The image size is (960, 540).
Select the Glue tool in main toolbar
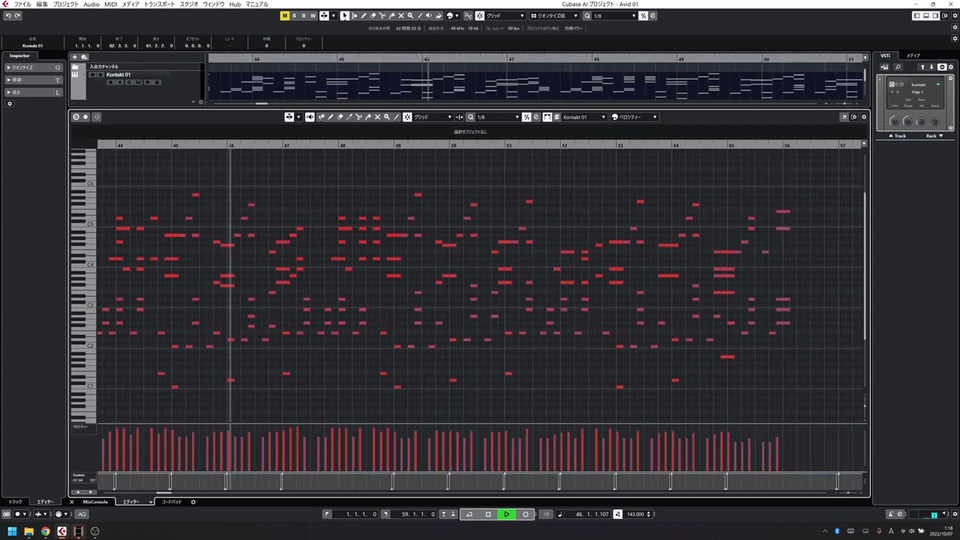click(392, 15)
